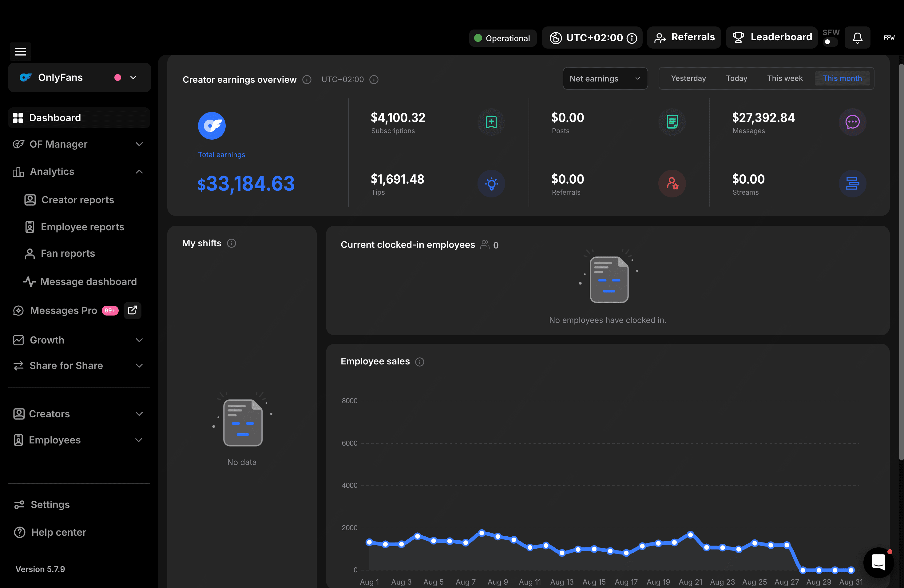
Task: Select the This week time range
Action: (785, 78)
